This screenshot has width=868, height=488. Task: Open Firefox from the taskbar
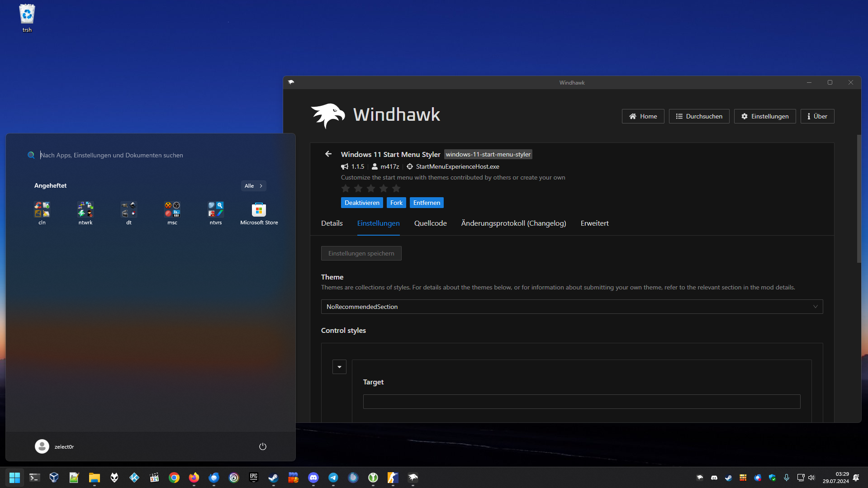pyautogui.click(x=194, y=478)
